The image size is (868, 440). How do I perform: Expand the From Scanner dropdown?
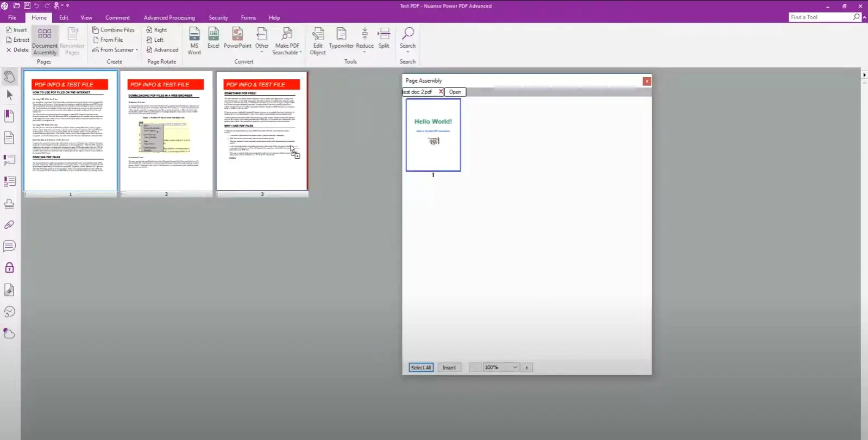[x=137, y=50]
